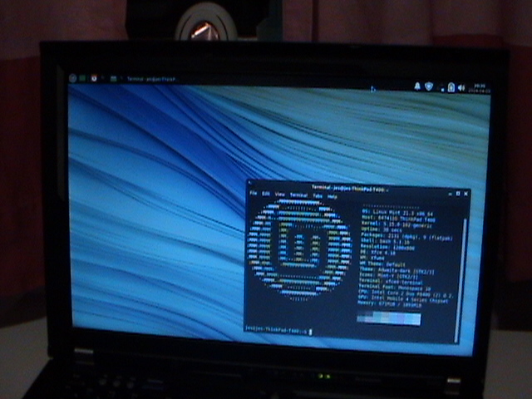Click the "Terminal Font: Monospace" line
532x399 pixels.
point(395,288)
